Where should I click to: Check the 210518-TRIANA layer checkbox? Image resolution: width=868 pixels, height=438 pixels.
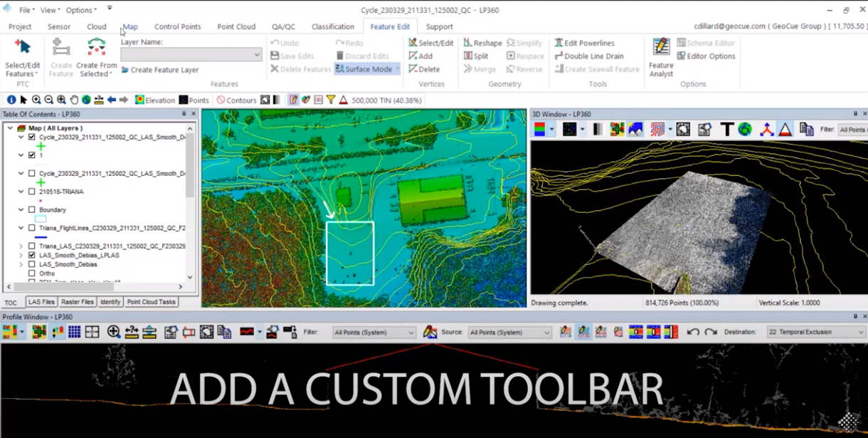click(x=31, y=192)
